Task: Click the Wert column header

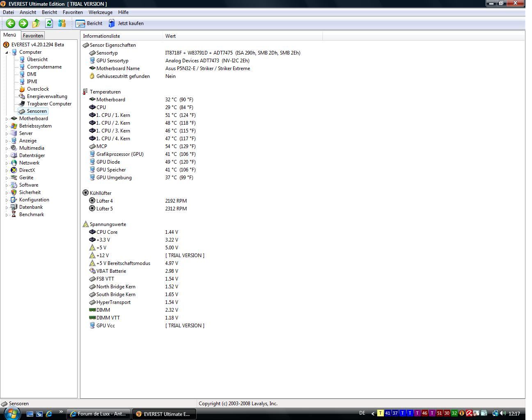Action: [243, 36]
